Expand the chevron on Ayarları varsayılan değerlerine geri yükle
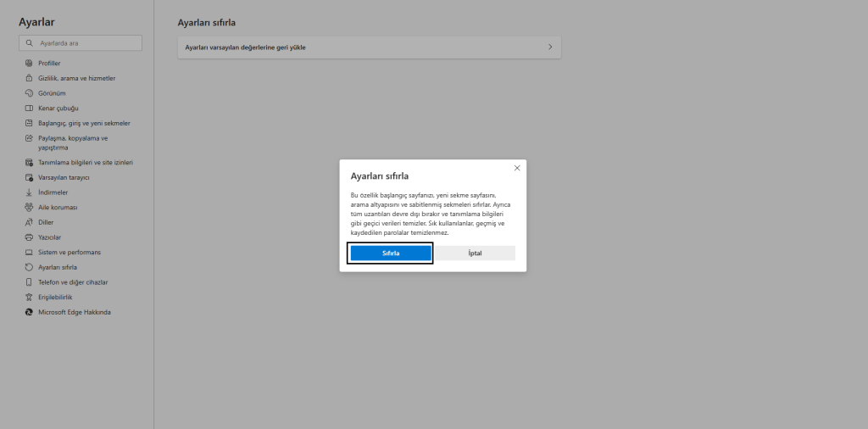The width and height of the screenshot is (868, 429). click(x=550, y=47)
